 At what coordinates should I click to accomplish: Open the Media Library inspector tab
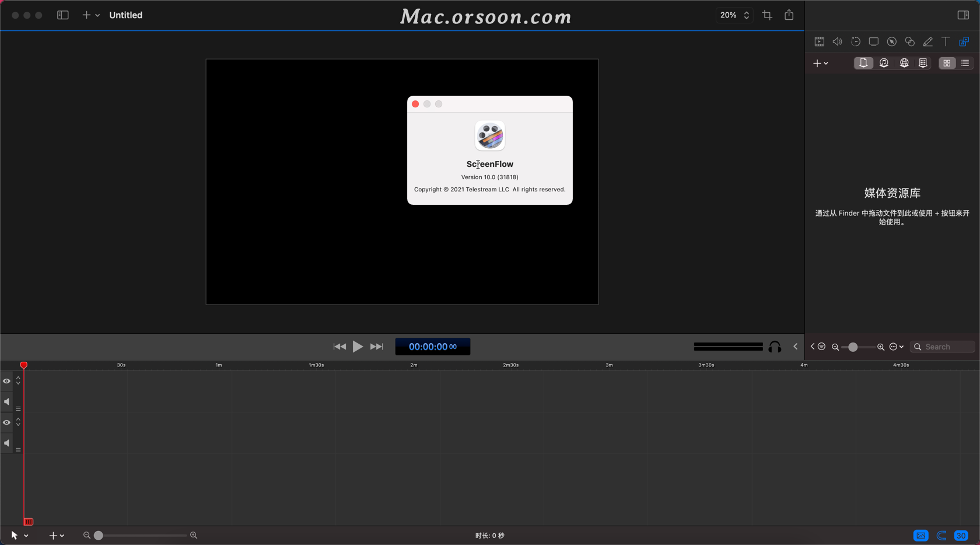point(964,41)
